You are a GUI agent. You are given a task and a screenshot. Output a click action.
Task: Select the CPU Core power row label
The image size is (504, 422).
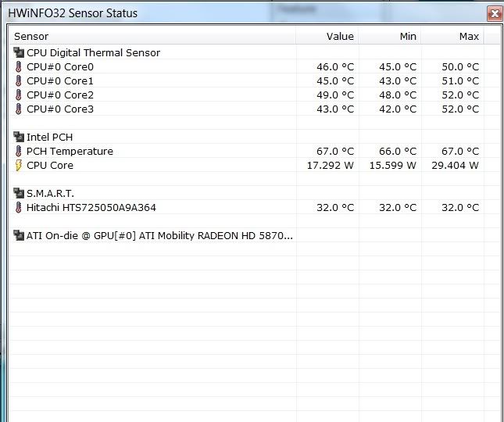click(50, 166)
